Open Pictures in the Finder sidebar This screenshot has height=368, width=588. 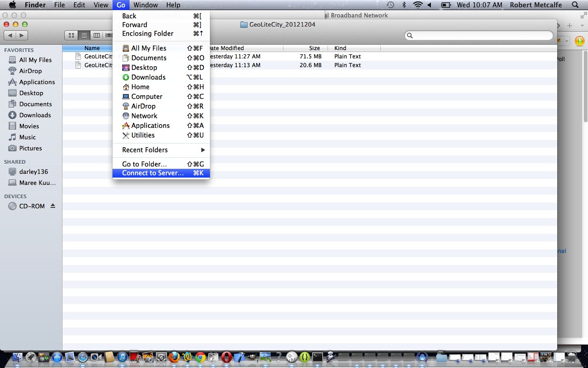(x=30, y=148)
